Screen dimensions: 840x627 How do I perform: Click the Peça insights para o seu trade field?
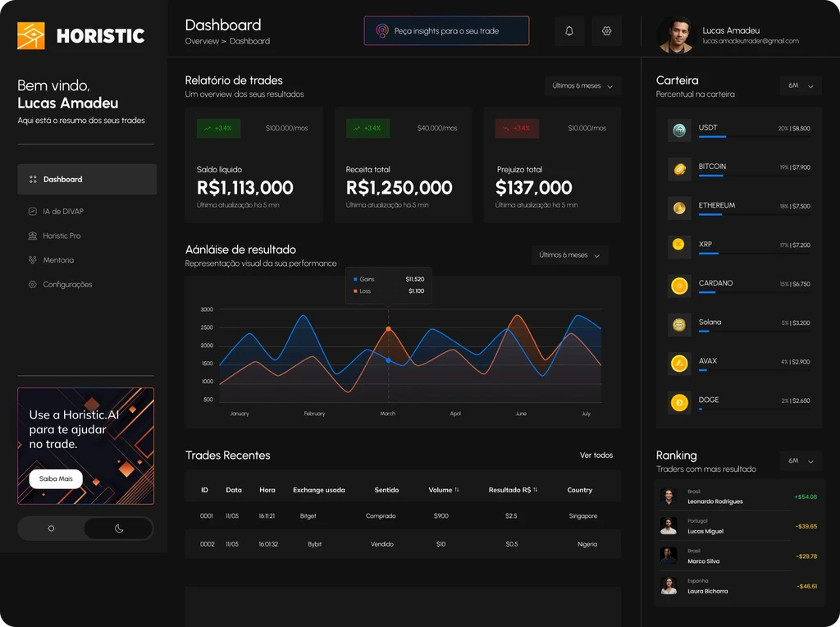point(446,30)
